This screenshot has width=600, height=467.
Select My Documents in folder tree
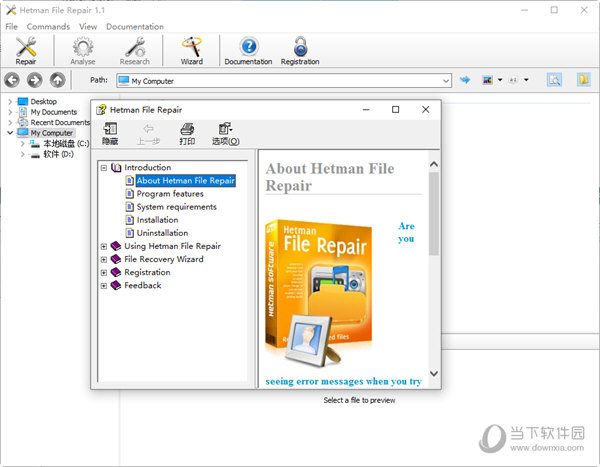[x=54, y=112]
